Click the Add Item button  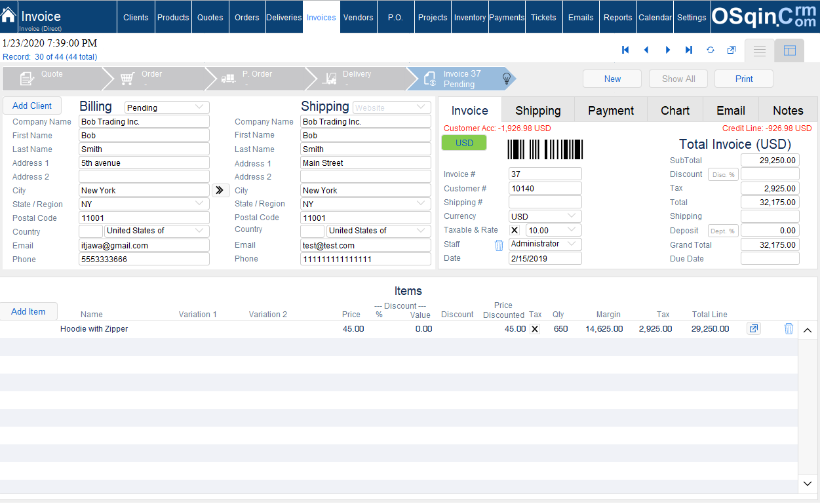tap(28, 311)
